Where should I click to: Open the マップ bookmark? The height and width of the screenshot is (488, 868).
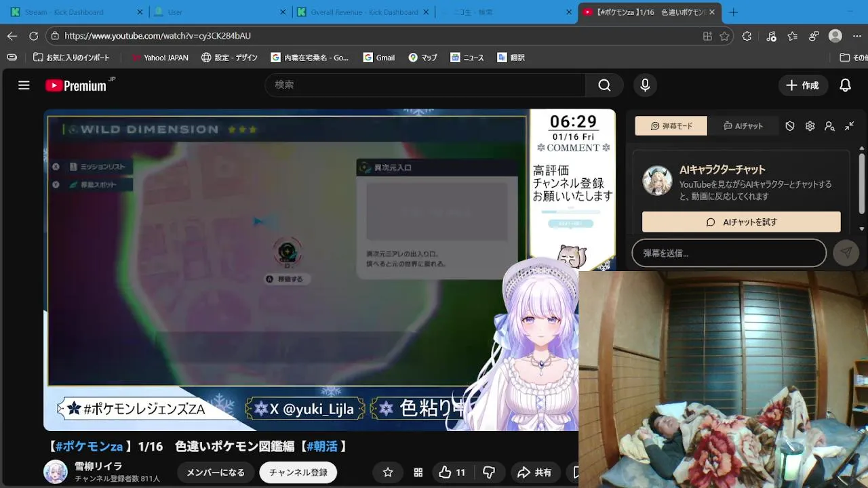click(x=422, y=58)
